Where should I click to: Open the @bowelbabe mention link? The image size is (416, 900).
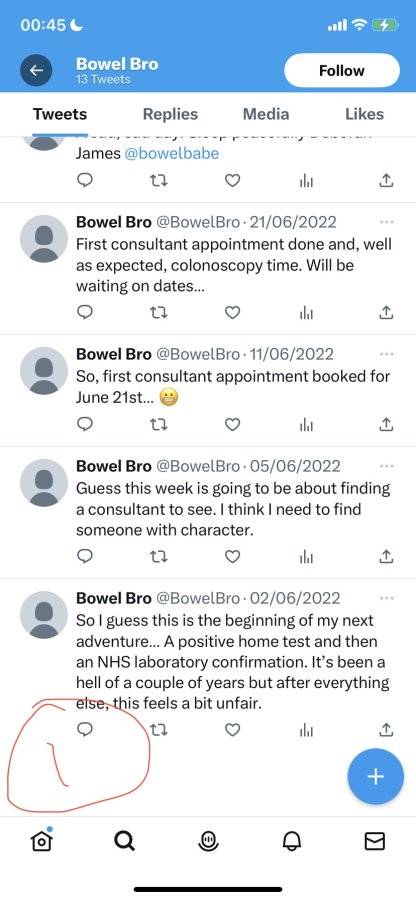point(172,154)
